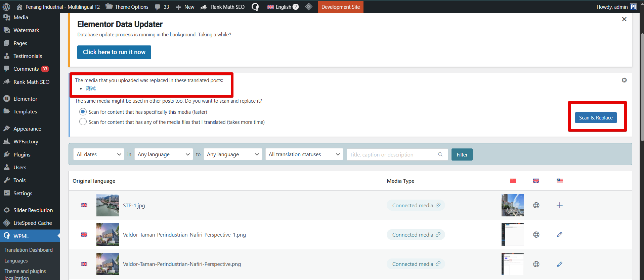644x280 pixels.
Task: Click the diamond icon in the admin bar
Action: [x=309, y=7]
